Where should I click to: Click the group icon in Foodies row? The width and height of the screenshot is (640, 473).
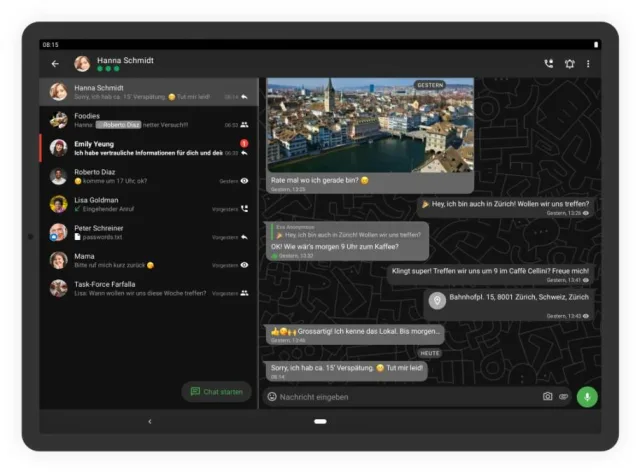(x=244, y=125)
